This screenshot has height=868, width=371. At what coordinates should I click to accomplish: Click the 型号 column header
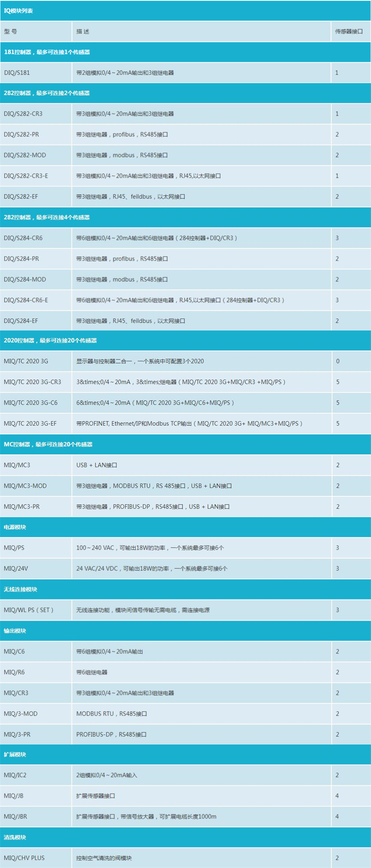pos(10,31)
